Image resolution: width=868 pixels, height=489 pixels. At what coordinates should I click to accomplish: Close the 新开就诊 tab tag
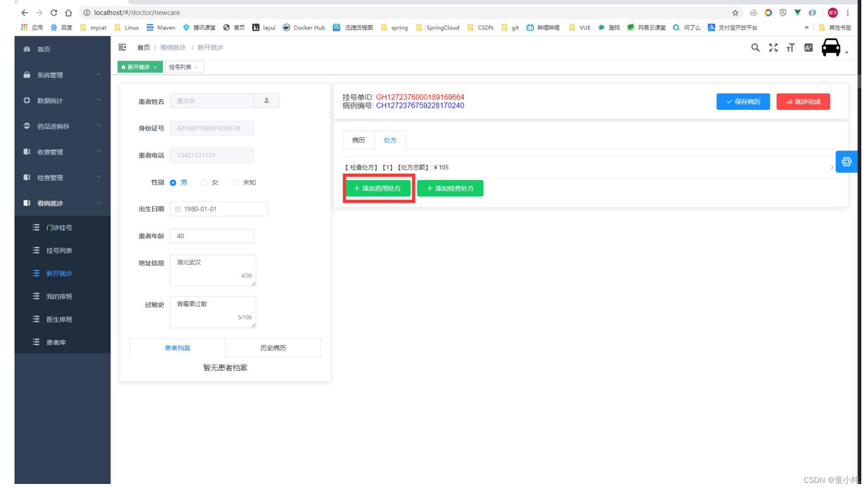155,67
